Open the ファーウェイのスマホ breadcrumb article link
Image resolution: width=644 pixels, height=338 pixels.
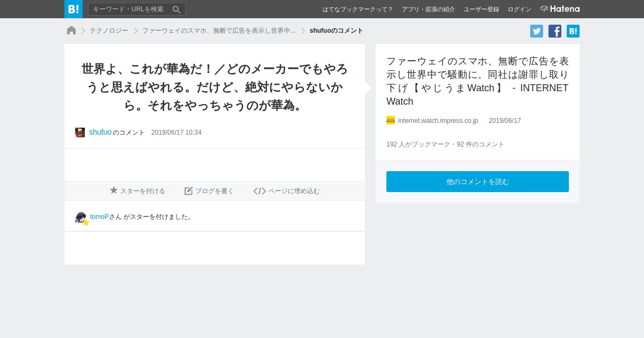219,31
